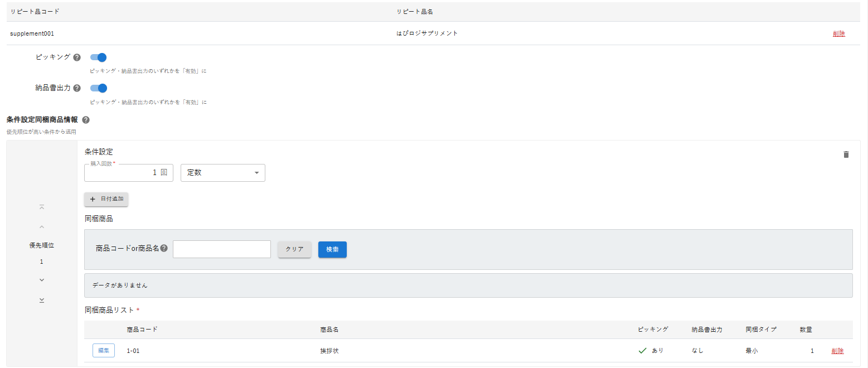Open help icon next to ピッキング
868x368 pixels.
click(x=77, y=57)
